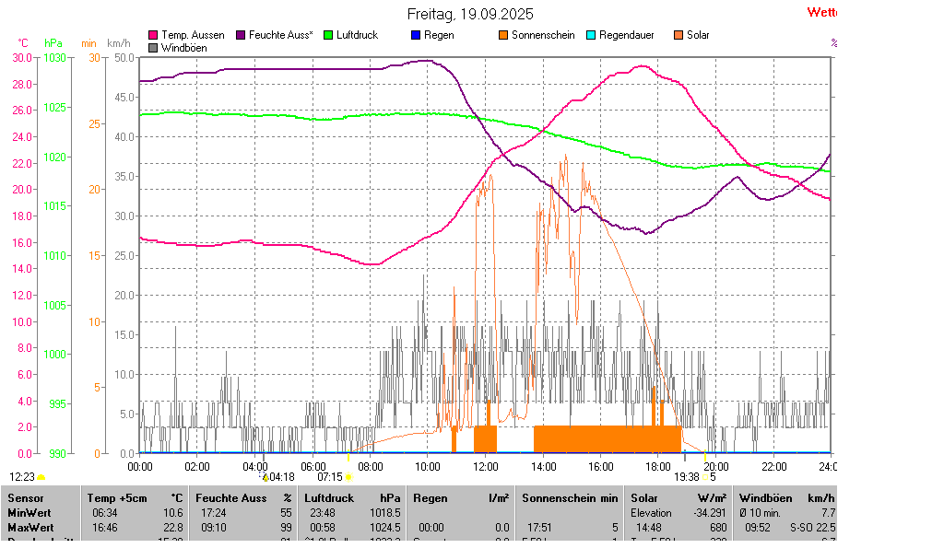Viewport: 944px width, 560px height.
Task: Click the hPa axis unit label
Action: click(x=53, y=43)
